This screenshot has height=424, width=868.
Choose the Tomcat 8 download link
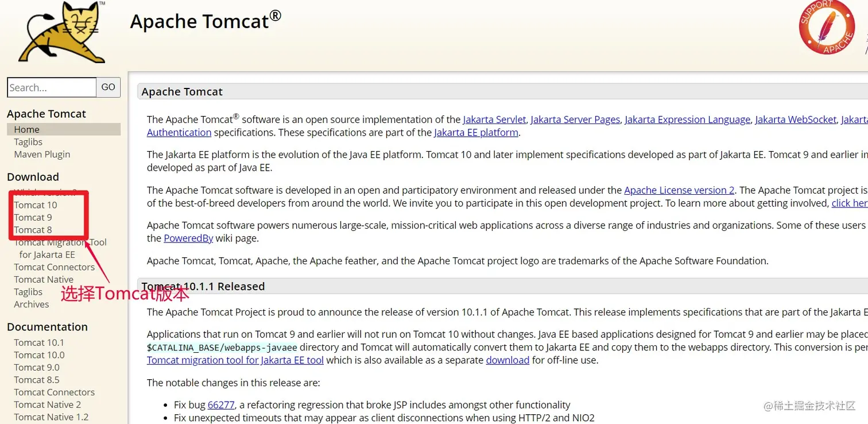click(x=33, y=230)
